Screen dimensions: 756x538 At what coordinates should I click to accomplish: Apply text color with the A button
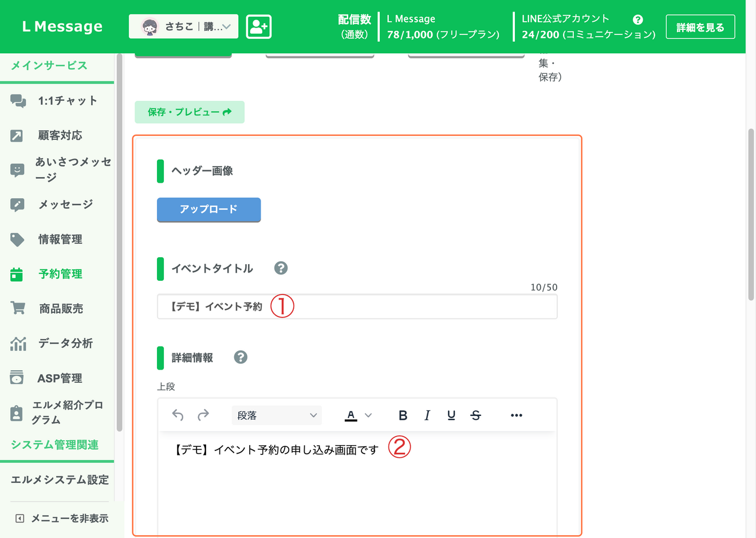(351, 415)
